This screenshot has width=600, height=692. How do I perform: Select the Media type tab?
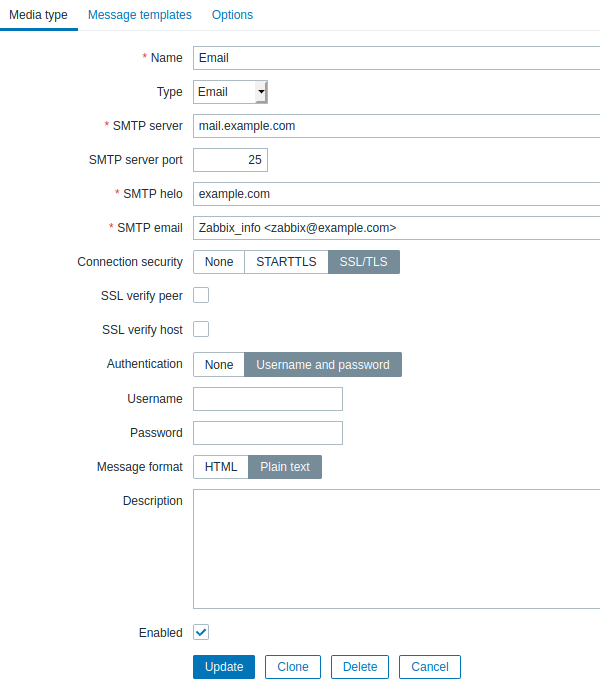click(38, 15)
